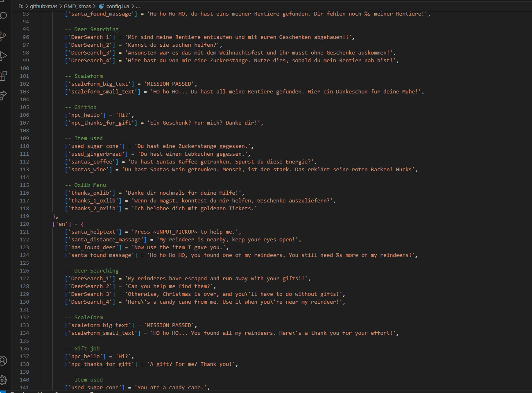Click the 'npc_hello' key on line 106

click(86, 115)
